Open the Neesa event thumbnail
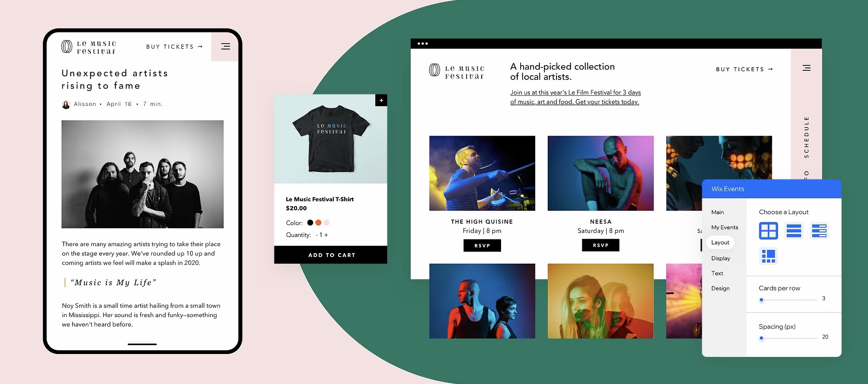 [600, 173]
